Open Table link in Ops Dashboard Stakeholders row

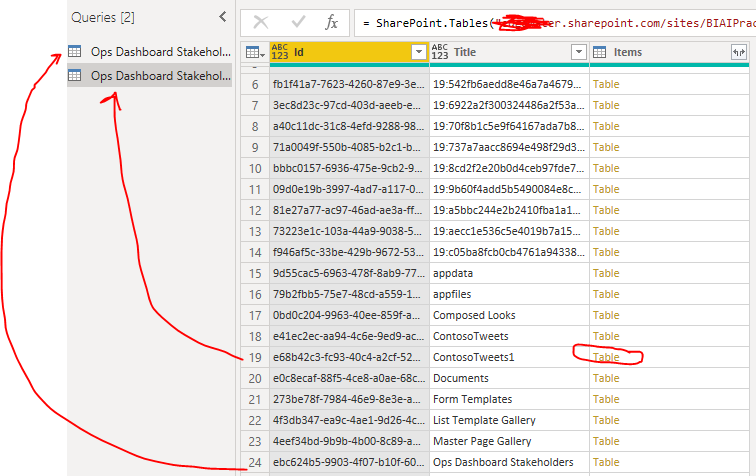pos(606,462)
